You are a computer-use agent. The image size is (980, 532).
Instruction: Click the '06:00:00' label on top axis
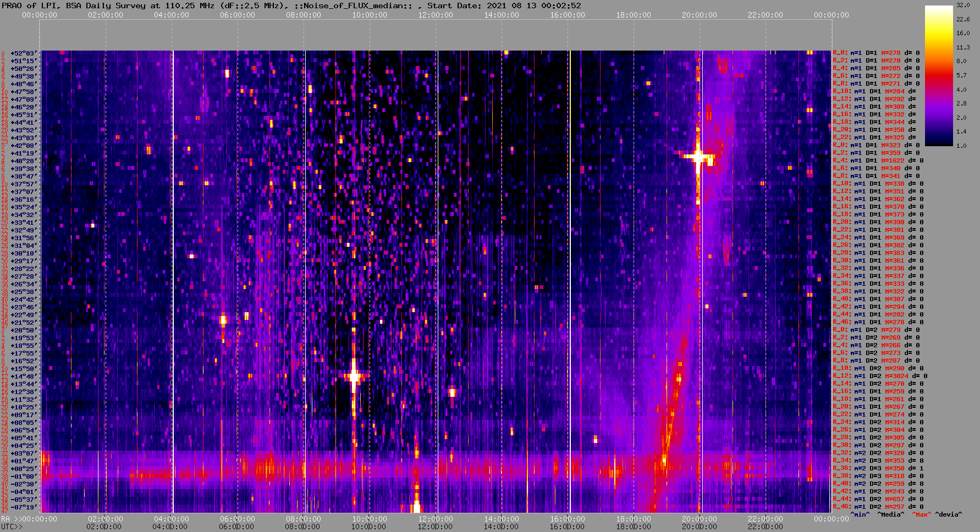coord(238,15)
